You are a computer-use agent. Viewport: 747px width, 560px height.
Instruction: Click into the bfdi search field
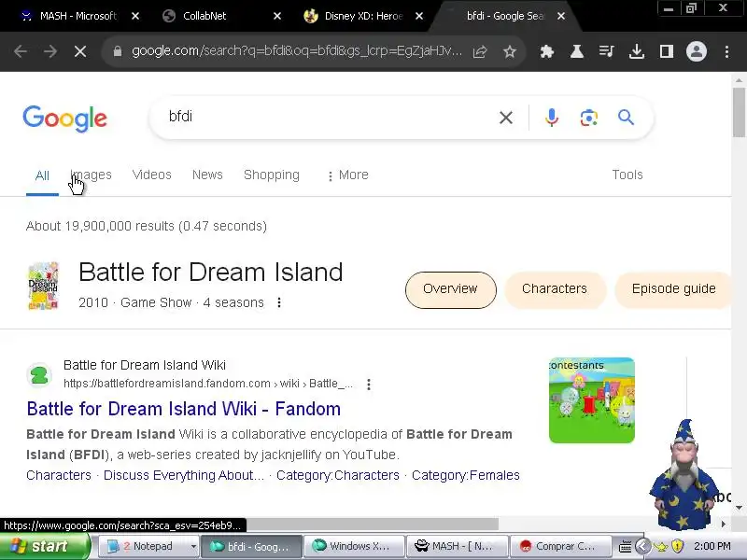[x=324, y=117]
